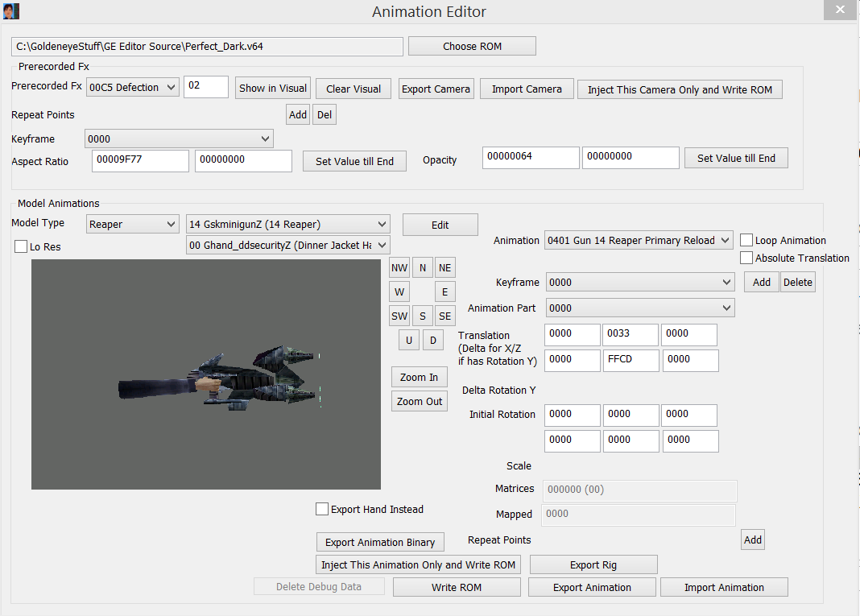Click the Import Camera button
Screen dimensions: 860x616
click(527, 89)
